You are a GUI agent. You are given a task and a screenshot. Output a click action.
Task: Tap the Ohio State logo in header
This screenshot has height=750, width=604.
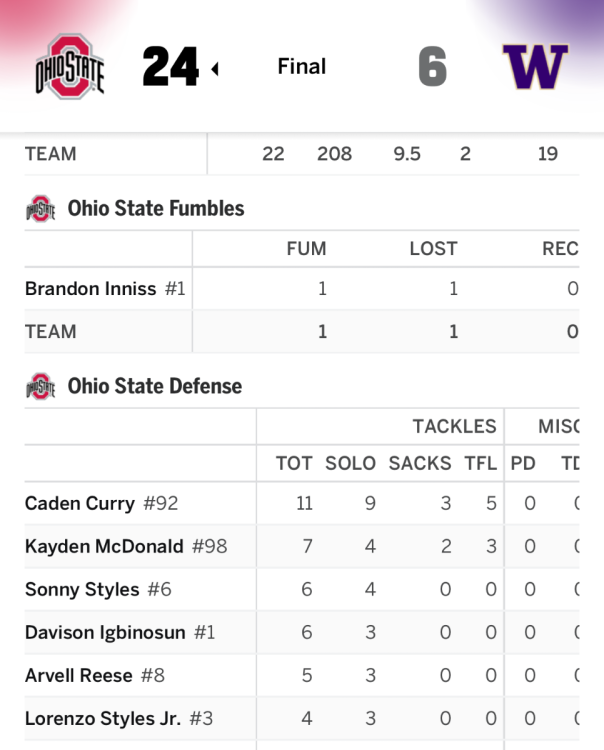click(70, 66)
